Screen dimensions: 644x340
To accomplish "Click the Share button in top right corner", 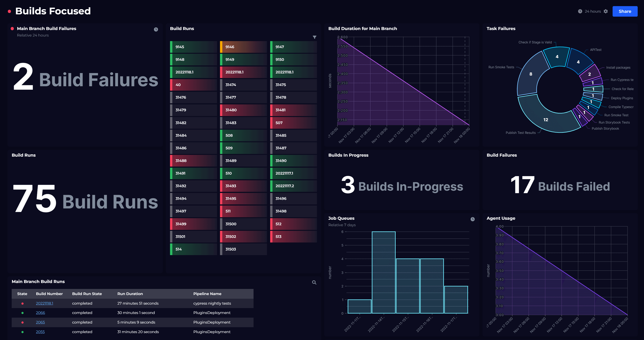I will (x=625, y=11).
